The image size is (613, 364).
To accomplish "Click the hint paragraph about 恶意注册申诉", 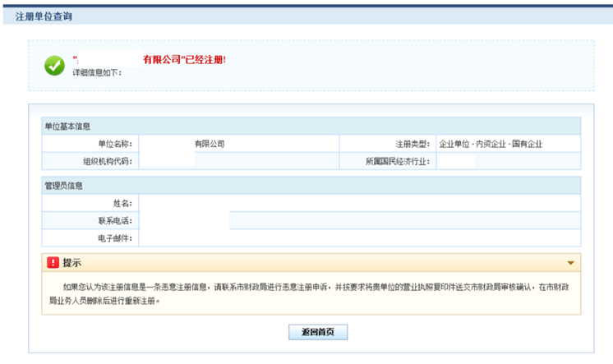I will point(311,294).
